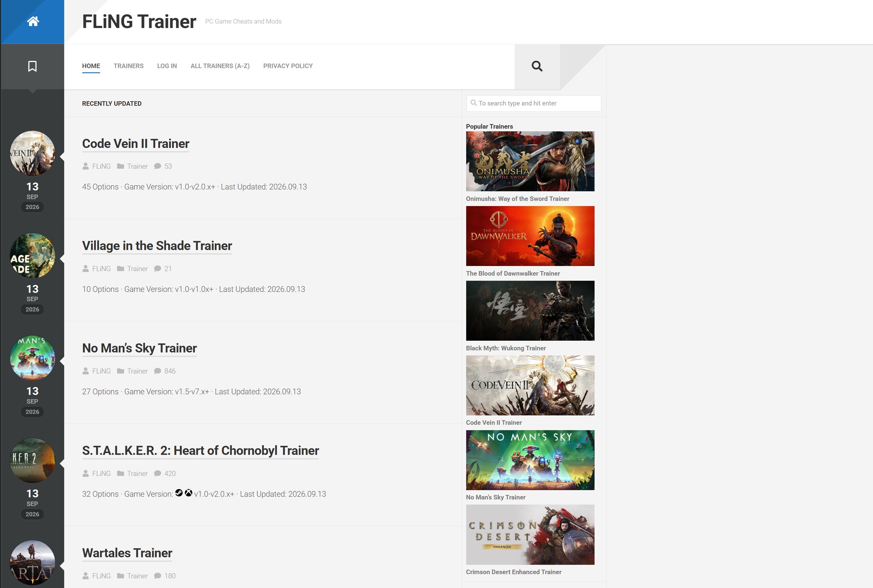Click 'Code Vein II Trainer' sidebar caption link
This screenshot has width=873, height=588.
[494, 422]
